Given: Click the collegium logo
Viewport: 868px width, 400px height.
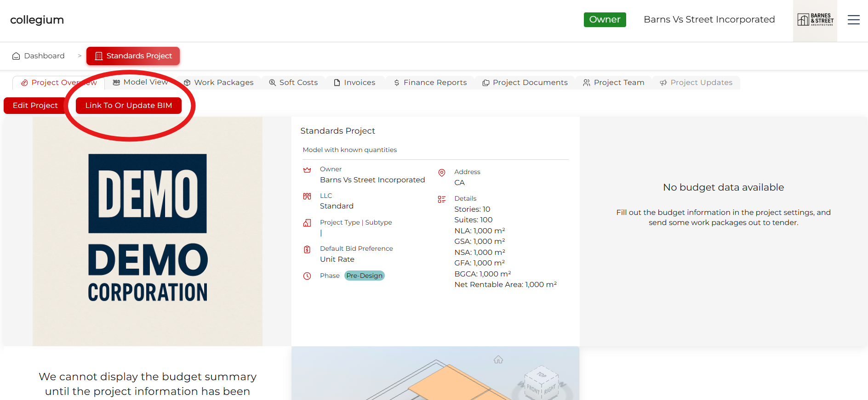Looking at the screenshot, I should click(37, 20).
